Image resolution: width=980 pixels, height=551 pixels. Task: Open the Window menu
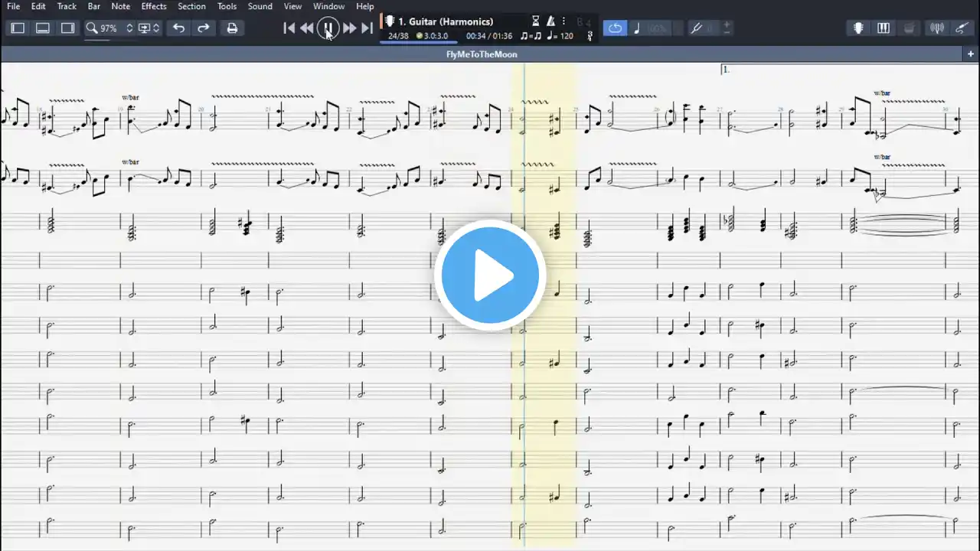click(328, 6)
